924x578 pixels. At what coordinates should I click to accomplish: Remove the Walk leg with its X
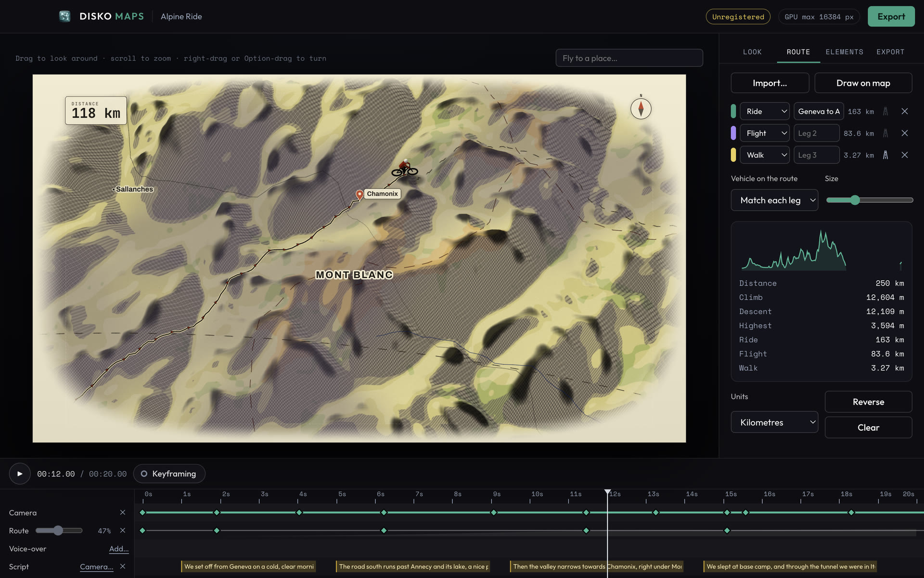[x=904, y=155]
